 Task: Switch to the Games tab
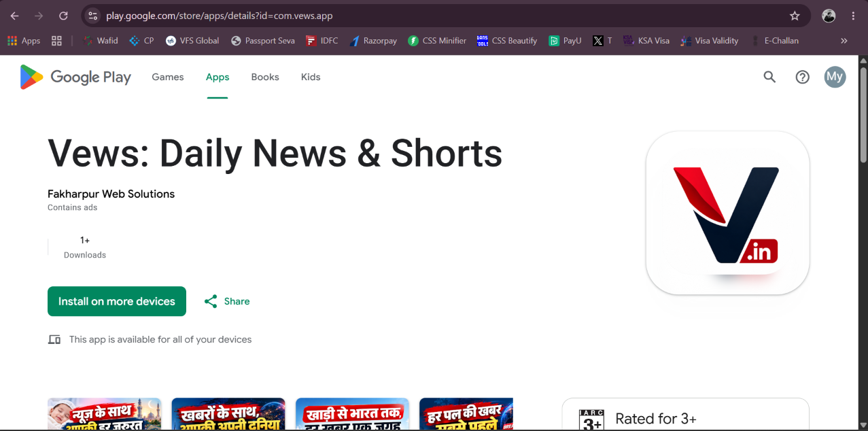tap(168, 77)
